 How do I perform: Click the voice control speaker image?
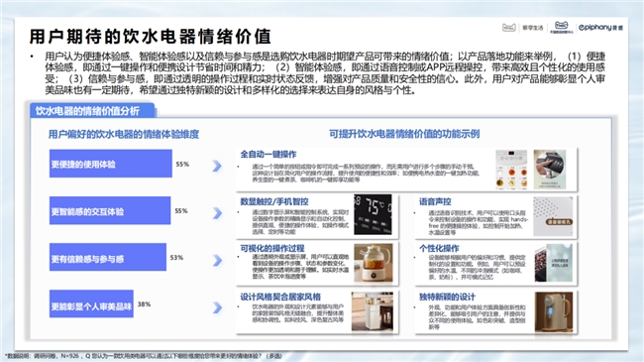click(553, 216)
